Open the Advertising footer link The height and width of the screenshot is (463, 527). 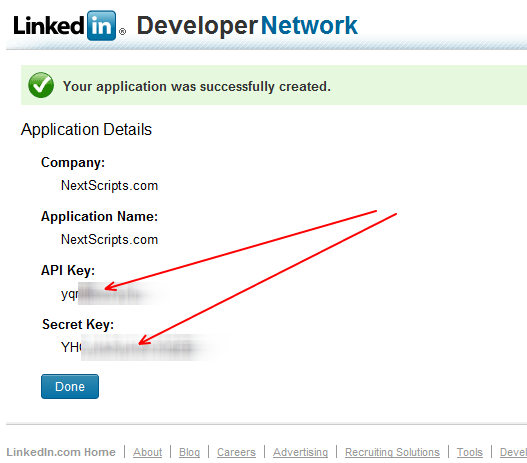click(300, 452)
